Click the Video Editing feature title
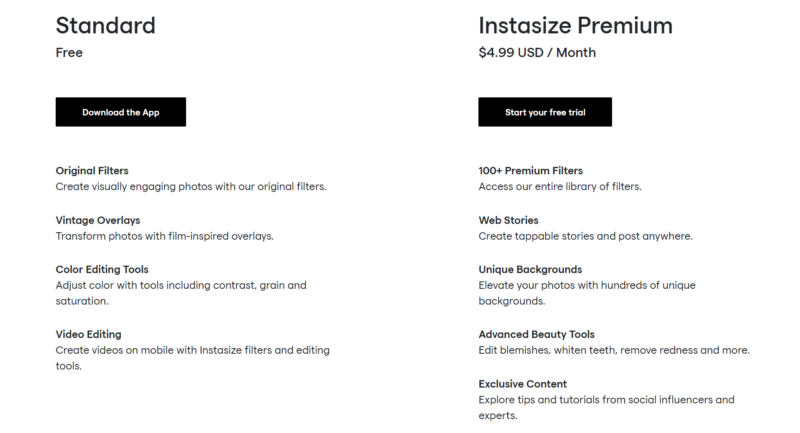The width and height of the screenshot is (800, 433). tap(88, 335)
